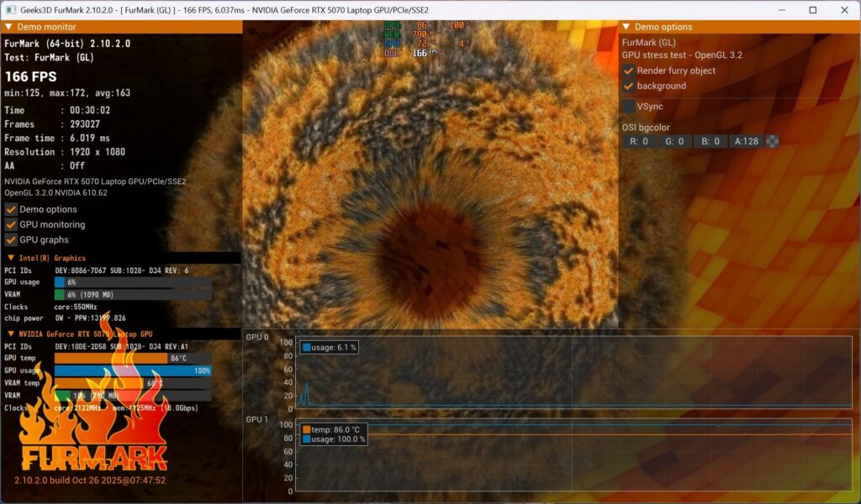
Task: Click the AA : Off line
Action: tap(45, 165)
